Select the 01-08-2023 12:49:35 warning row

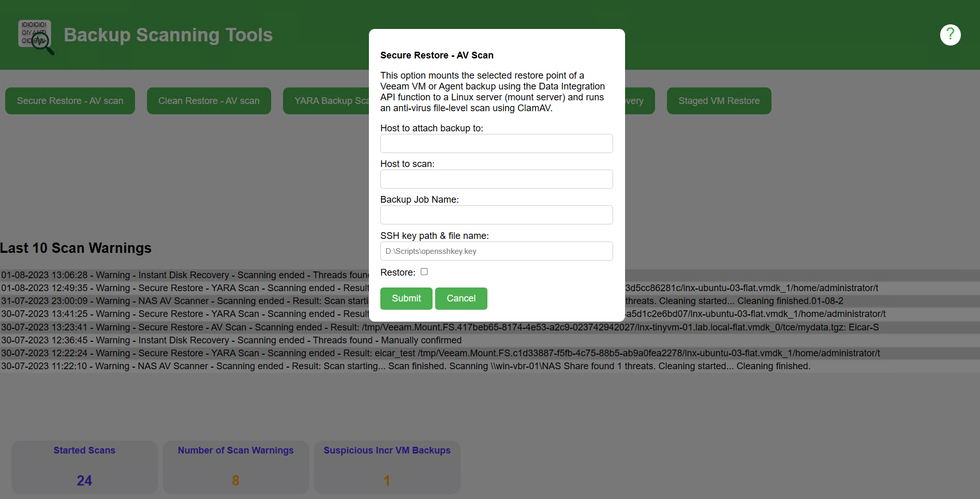[490, 288]
